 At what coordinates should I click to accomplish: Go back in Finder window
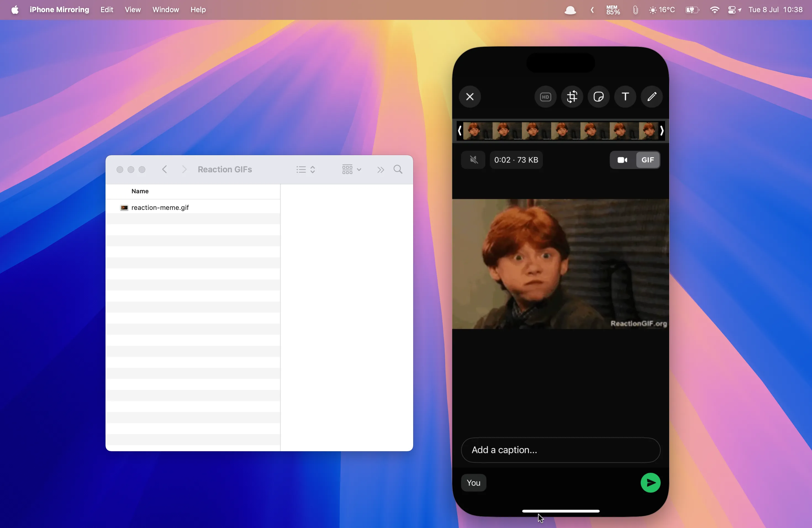point(164,170)
